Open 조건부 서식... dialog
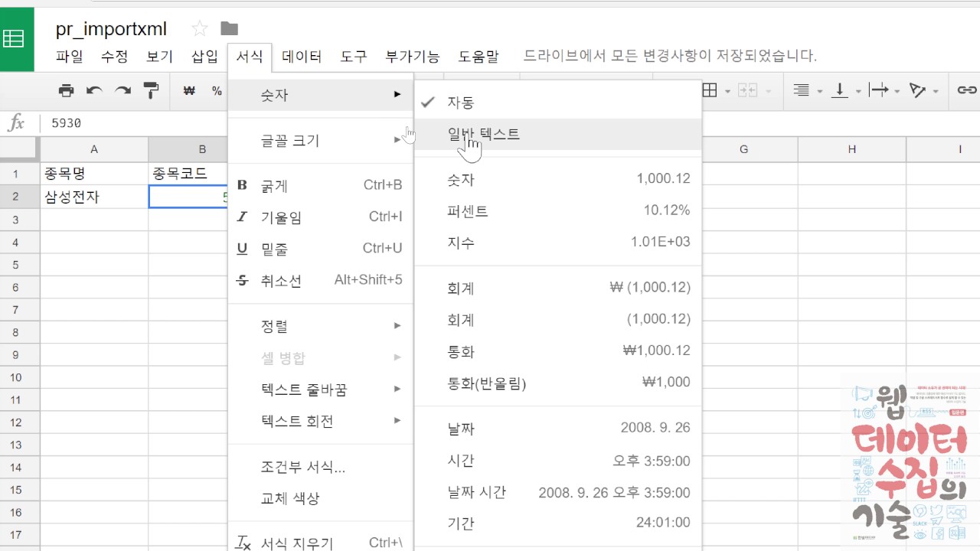This screenshot has height=551, width=980. [x=320, y=467]
